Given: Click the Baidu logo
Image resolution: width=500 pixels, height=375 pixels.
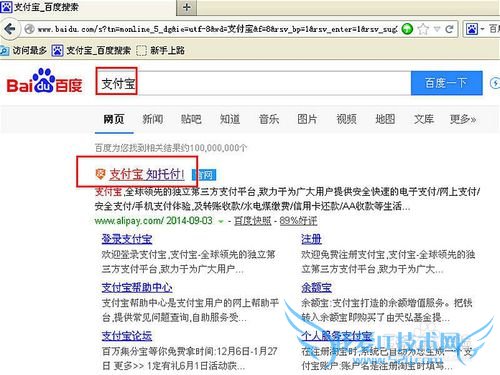Looking at the screenshot, I should [44, 81].
